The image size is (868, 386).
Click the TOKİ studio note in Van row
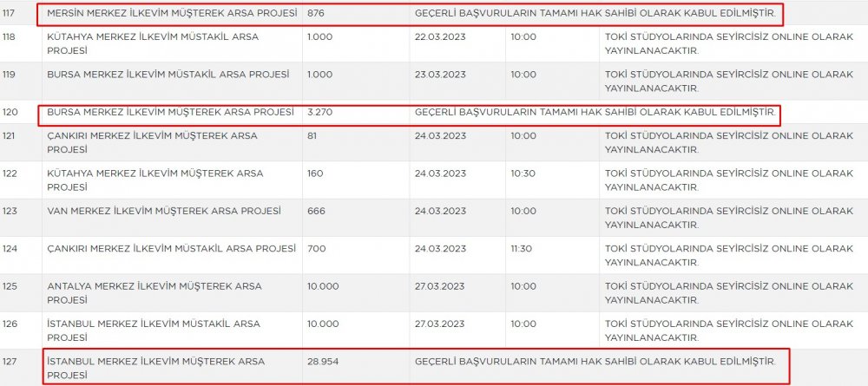729,218
